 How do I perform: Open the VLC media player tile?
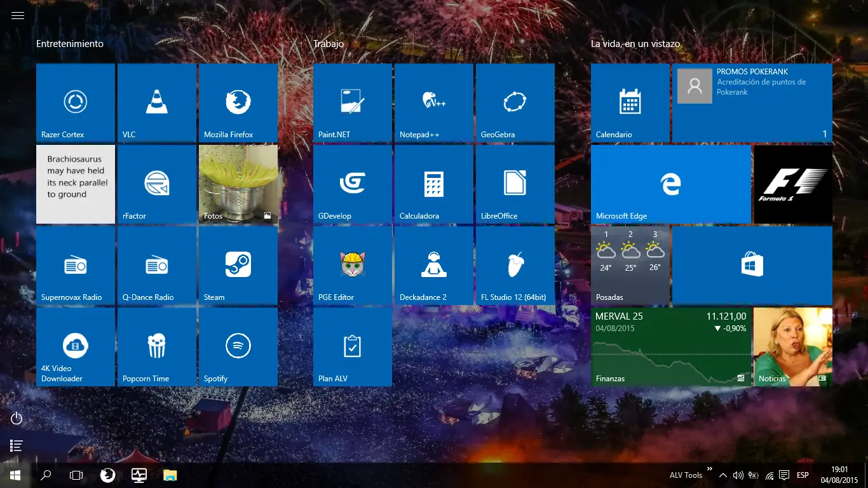coord(156,102)
